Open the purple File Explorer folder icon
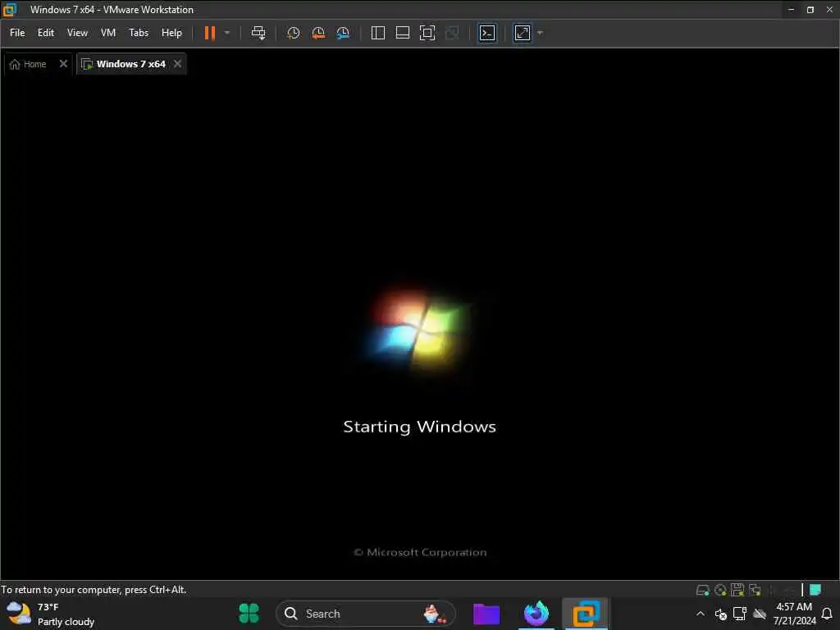The height and width of the screenshot is (630, 840). coord(486,614)
